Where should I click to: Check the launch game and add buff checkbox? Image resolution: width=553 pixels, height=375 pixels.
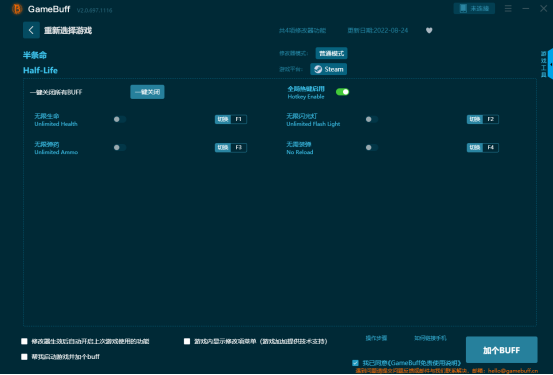coord(24,357)
